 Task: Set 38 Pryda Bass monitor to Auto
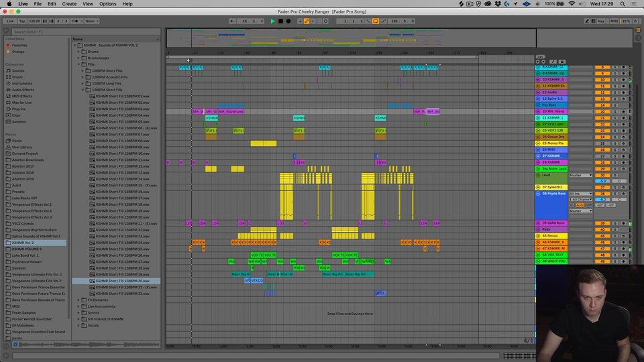tap(580, 205)
